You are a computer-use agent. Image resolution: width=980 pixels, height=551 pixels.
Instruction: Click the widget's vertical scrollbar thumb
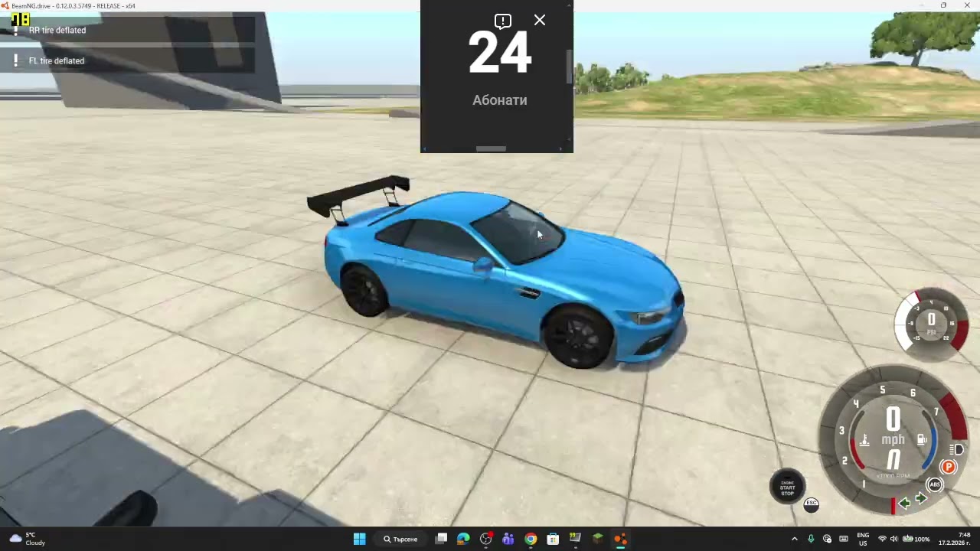(x=569, y=67)
